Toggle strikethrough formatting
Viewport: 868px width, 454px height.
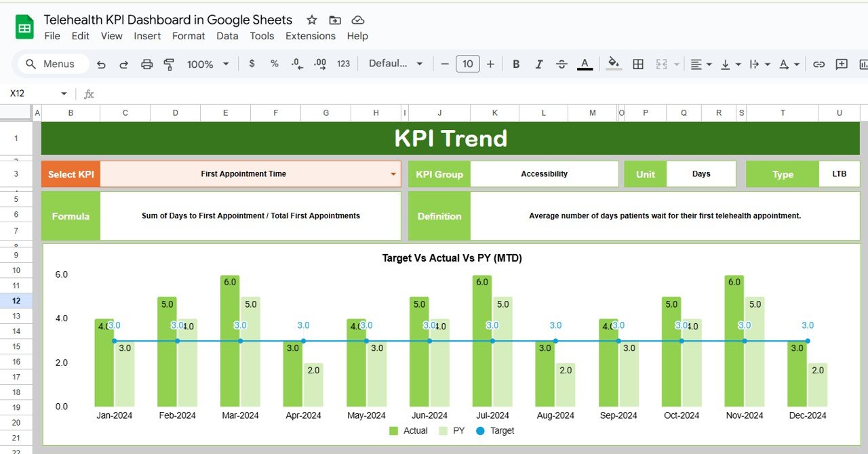point(561,64)
